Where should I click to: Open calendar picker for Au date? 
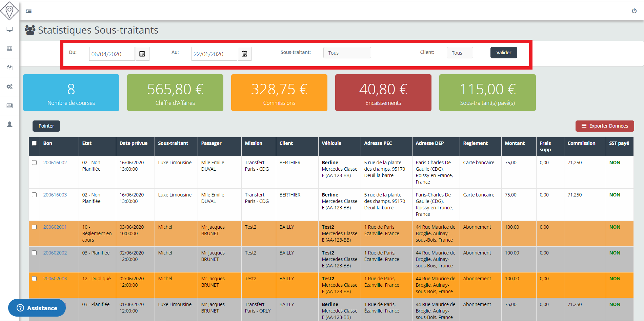244,54
